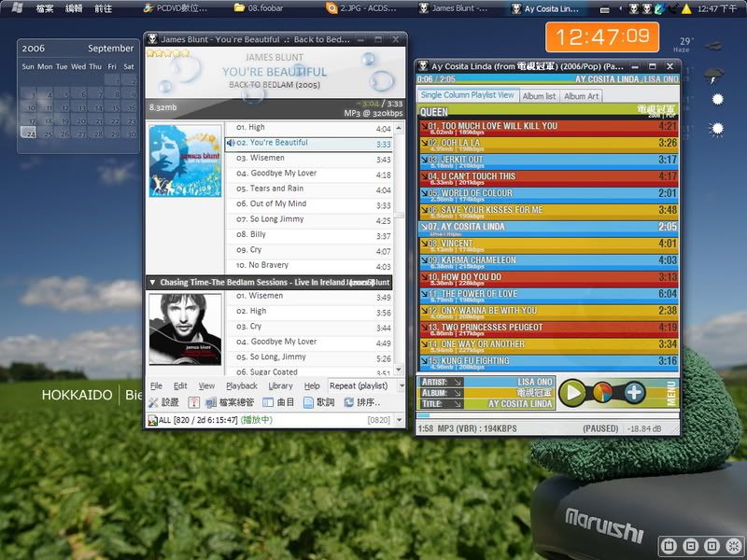Viewport: 747px width, 560px height.
Task: Click the thunderstorm weather forecast icon
Action: [x=713, y=77]
